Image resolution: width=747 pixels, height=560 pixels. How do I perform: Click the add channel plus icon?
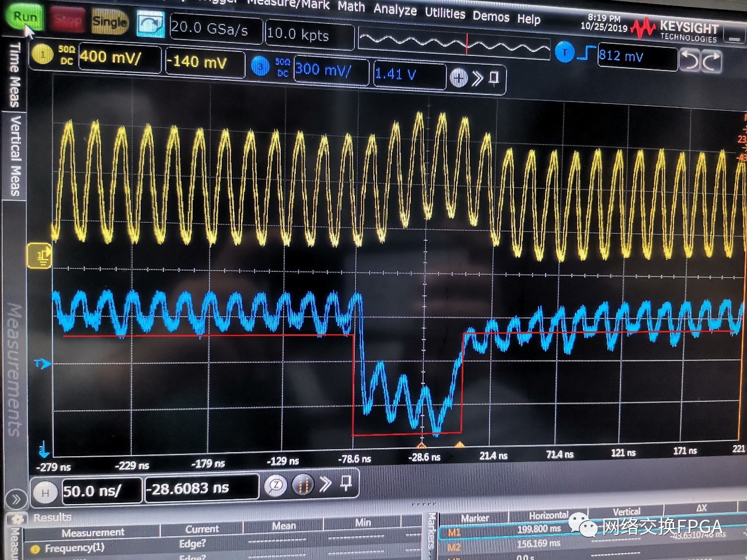(459, 78)
